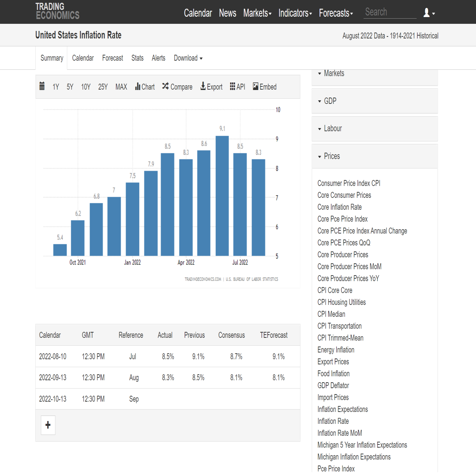Open the Download dropdown menu

(x=188, y=58)
